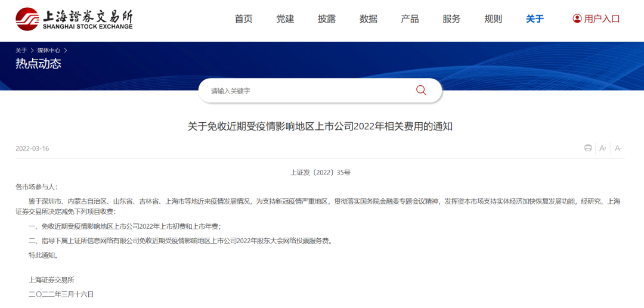This screenshot has height=308, width=644.
Task: Open the 披露 menu item
Action: pos(327,18)
